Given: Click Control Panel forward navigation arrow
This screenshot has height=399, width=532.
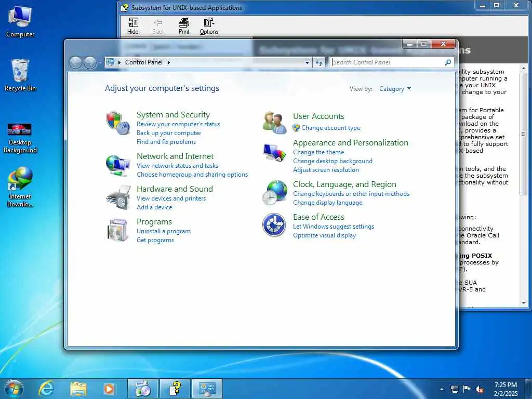Looking at the screenshot, I should coord(90,62).
